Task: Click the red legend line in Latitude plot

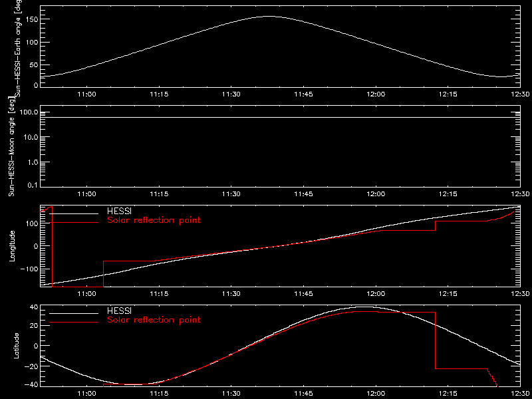Action: click(74, 322)
